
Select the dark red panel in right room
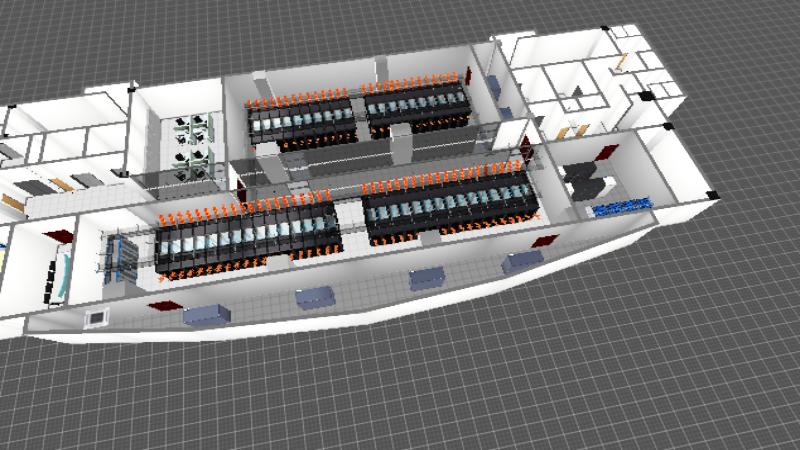click(607, 153)
